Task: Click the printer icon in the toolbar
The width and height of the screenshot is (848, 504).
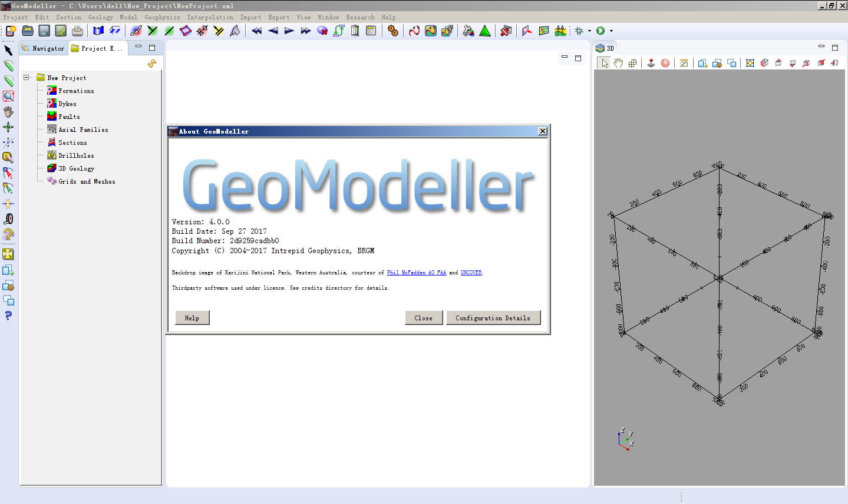Action: click(77, 31)
